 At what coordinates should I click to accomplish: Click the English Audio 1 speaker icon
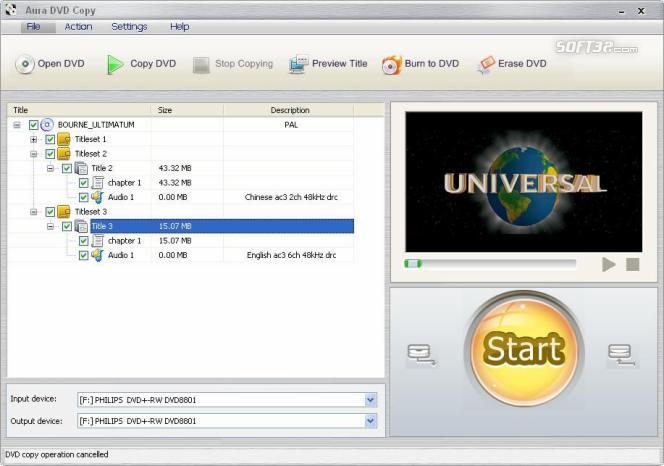pyautogui.click(x=98, y=255)
